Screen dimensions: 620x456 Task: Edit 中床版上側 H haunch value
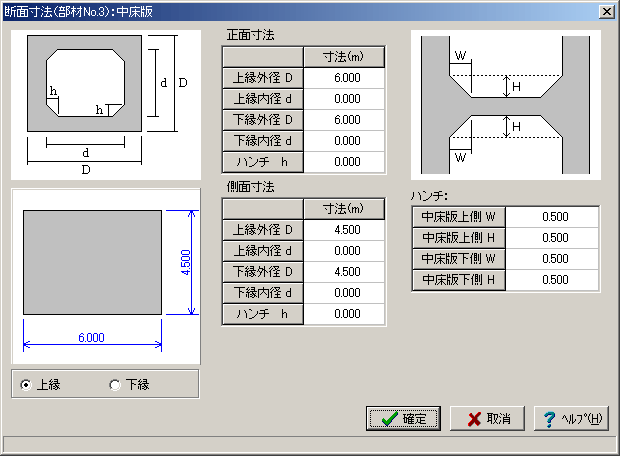coord(552,238)
